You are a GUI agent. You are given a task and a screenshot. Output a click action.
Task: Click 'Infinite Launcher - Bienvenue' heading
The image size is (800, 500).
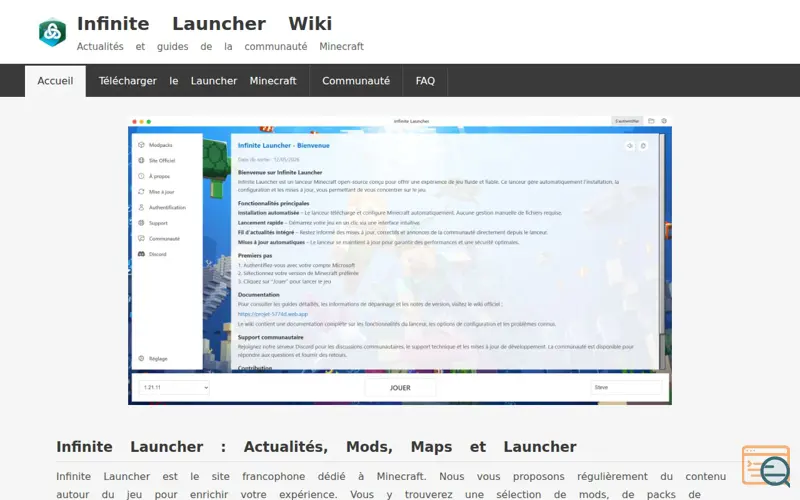point(284,145)
